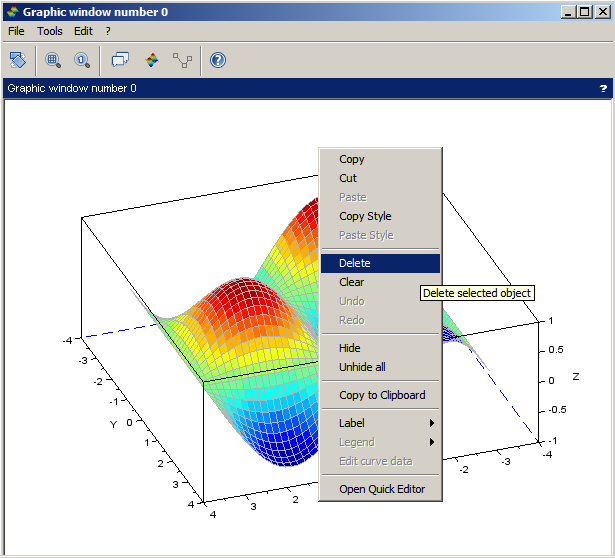Hide the selected object via Hide entry
615x558 pixels.
click(350, 348)
